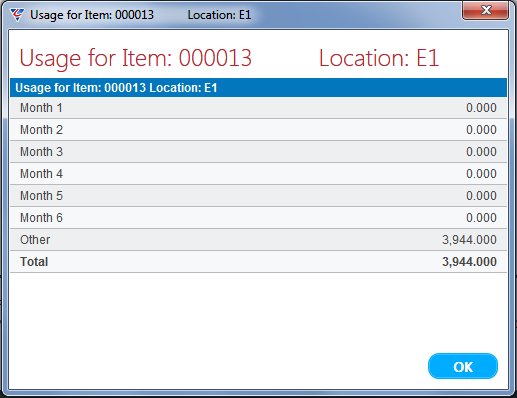Select the Month 3 row
This screenshot has width=517, height=398.
coord(258,152)
